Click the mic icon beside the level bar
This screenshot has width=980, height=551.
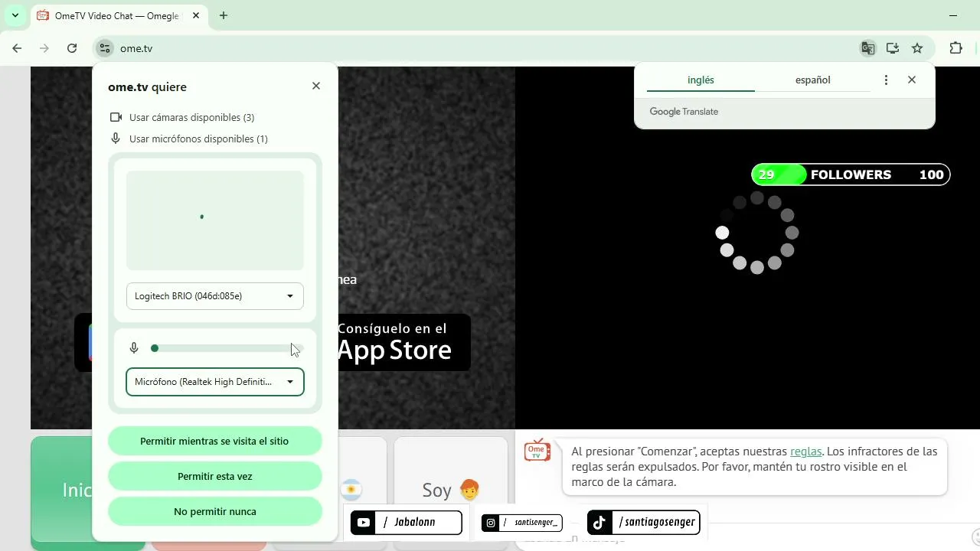134,348
